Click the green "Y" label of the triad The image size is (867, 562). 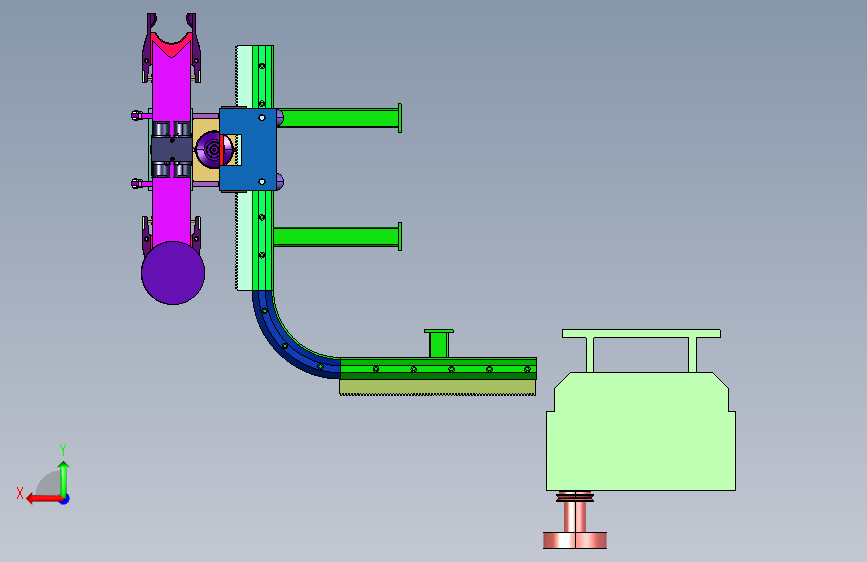[63, 449]
